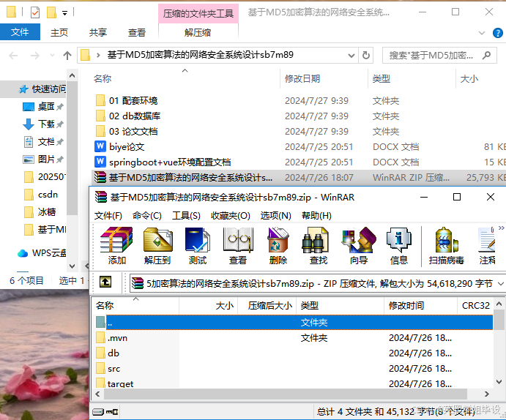This screenshot has height=420, width=506.
Task: Click Explorer back navigation arrow
Action: 13,56
